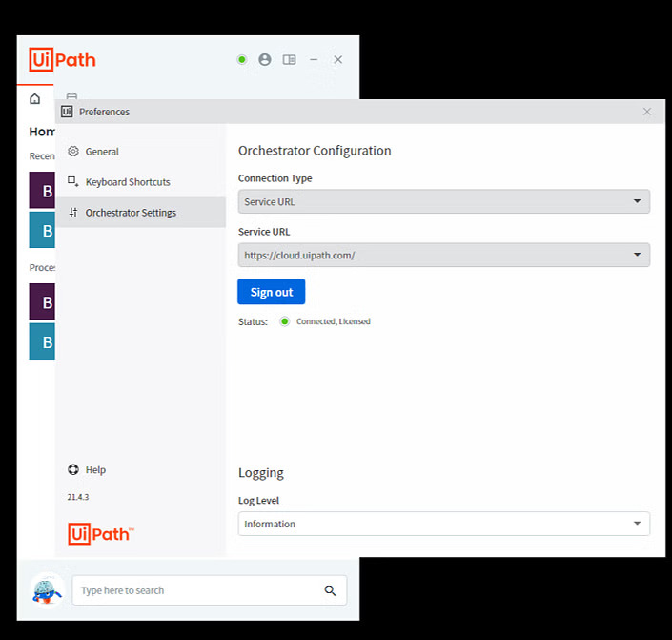Click the UiPath logo in Preferences sidebar

(x=101, y=534)
